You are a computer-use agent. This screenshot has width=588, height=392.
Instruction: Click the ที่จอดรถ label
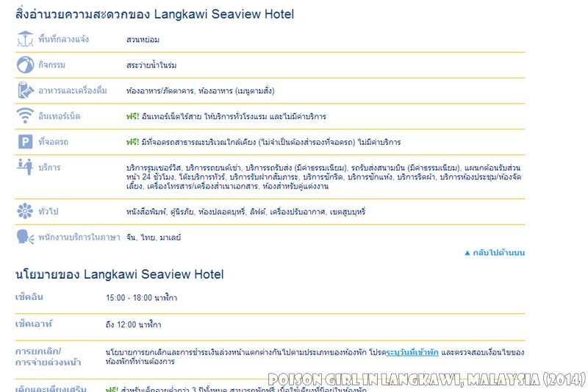53,142
